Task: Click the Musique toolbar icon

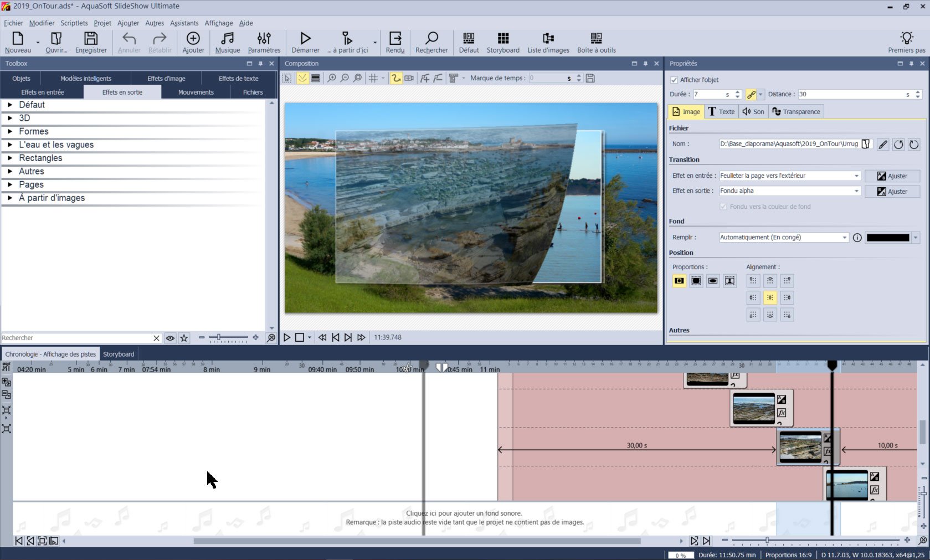Action: click(227, 42)
